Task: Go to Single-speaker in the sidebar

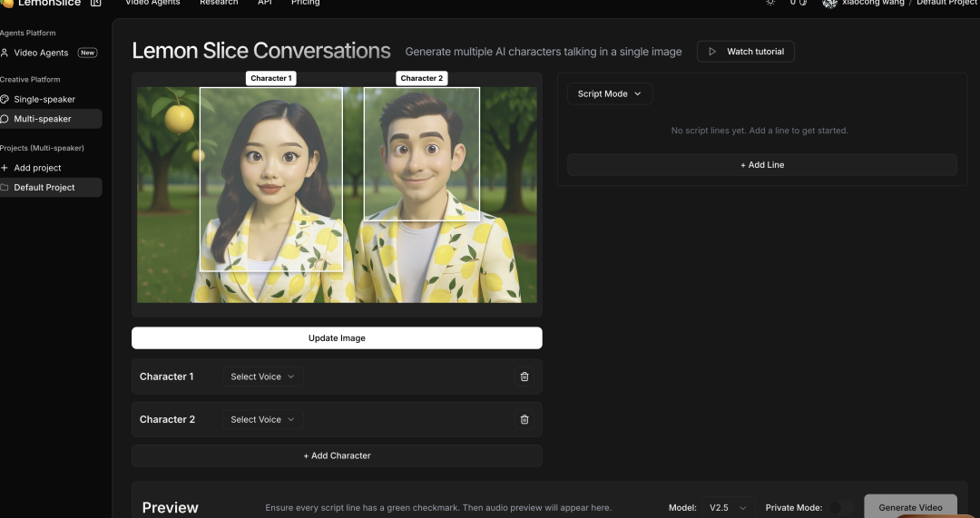Action: tap(44, 99)
